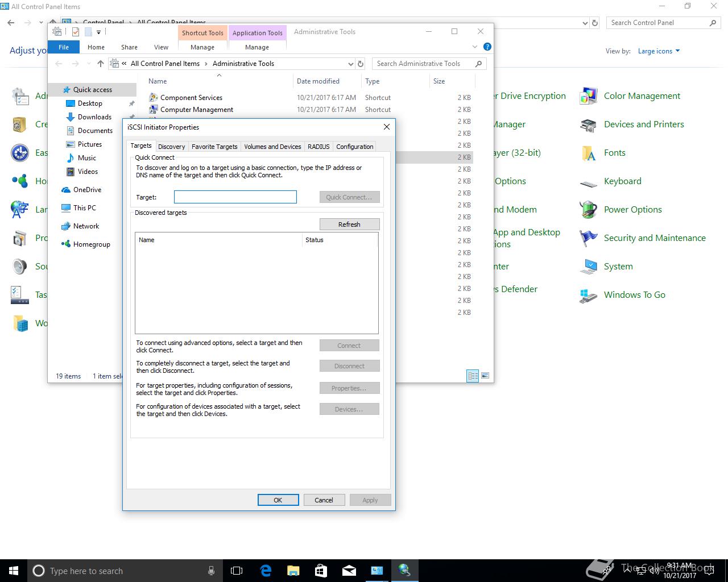This screenshot has width=728, height=582.
Task: Open the Home ribbon tab
Action: point(96,47)
